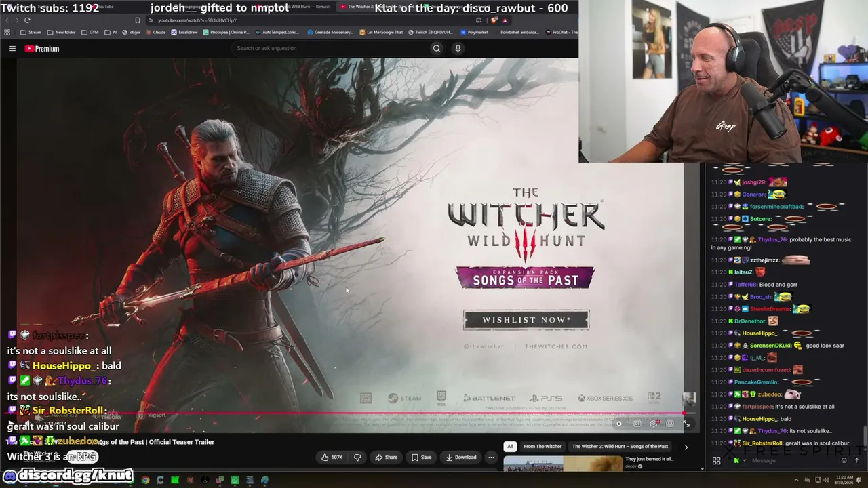The width and height of the screenshot is (868, 488).
Task: Reload the page in the browser
Action: [x=27, y=20]
